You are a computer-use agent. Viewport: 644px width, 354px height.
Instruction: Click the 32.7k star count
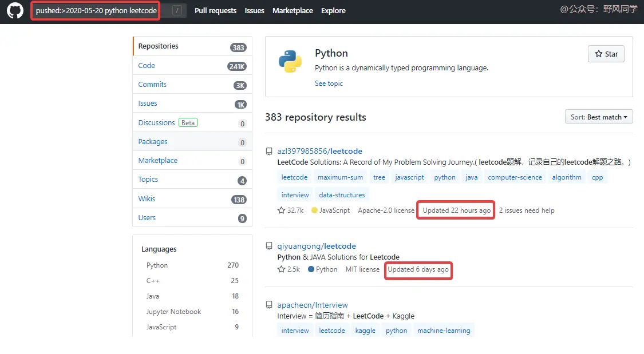pyautogui.click(x=295, y=210)
